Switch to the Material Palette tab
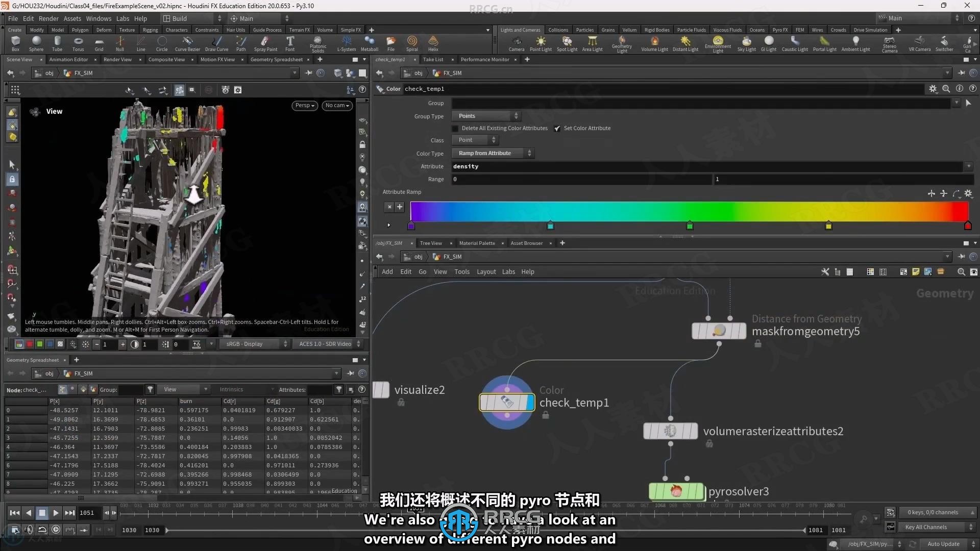 pos(477,243)
